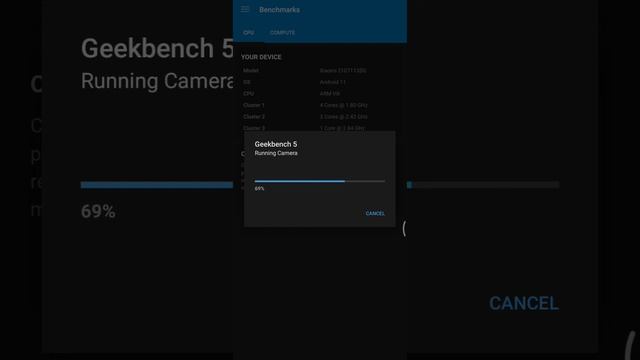Image resolution: width=640 pixels, height=360 pixels.
Task: Click the 'Cluster 1' row label
Action: (253, 105)
